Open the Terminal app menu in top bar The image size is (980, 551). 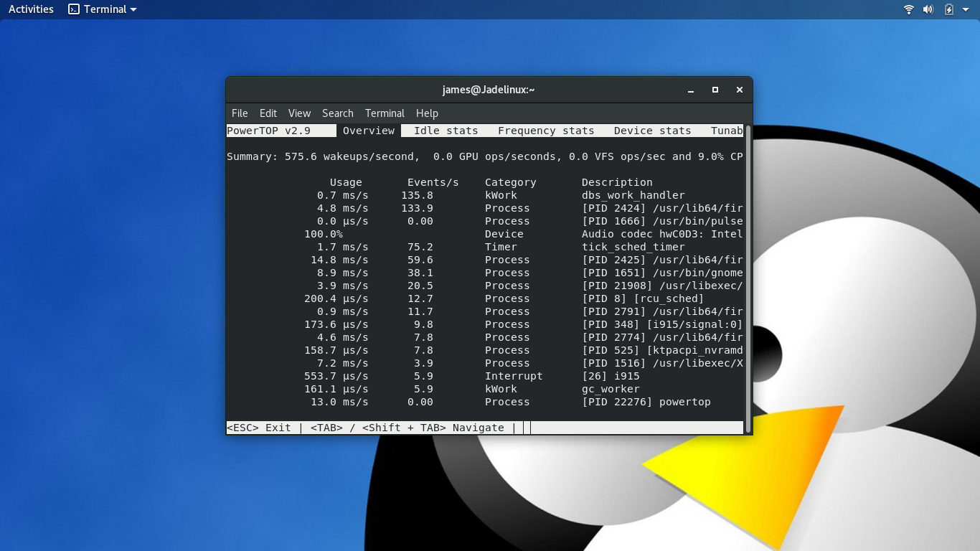tap(103, 9)
